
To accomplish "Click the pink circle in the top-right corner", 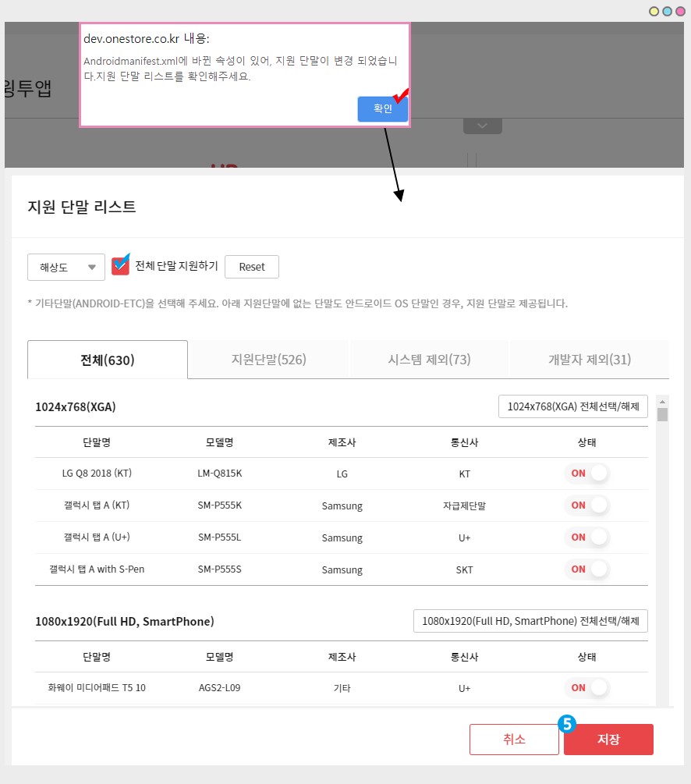I will coord(679,11).
